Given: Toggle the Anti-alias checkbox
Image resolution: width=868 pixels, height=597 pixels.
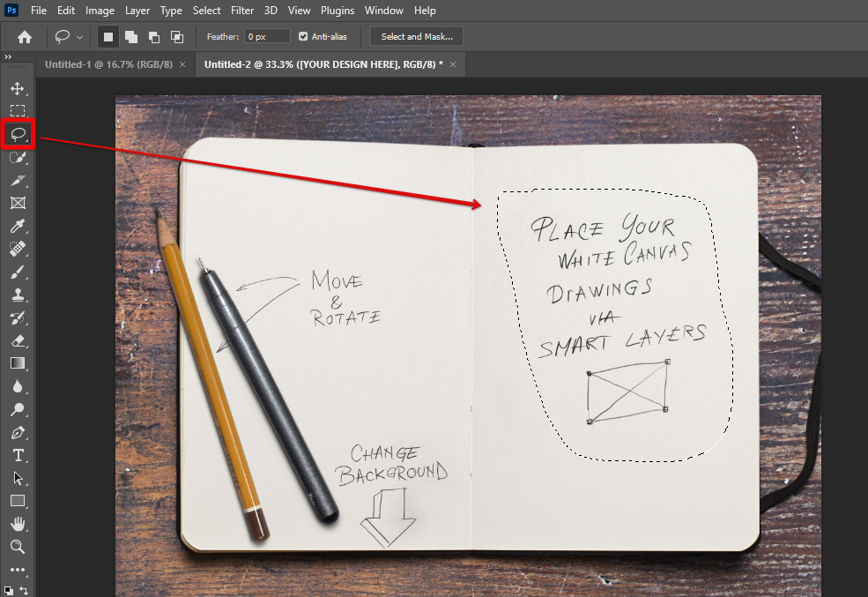Looking at the screenshot, I should pyautogui.click(x=304, y=36).
